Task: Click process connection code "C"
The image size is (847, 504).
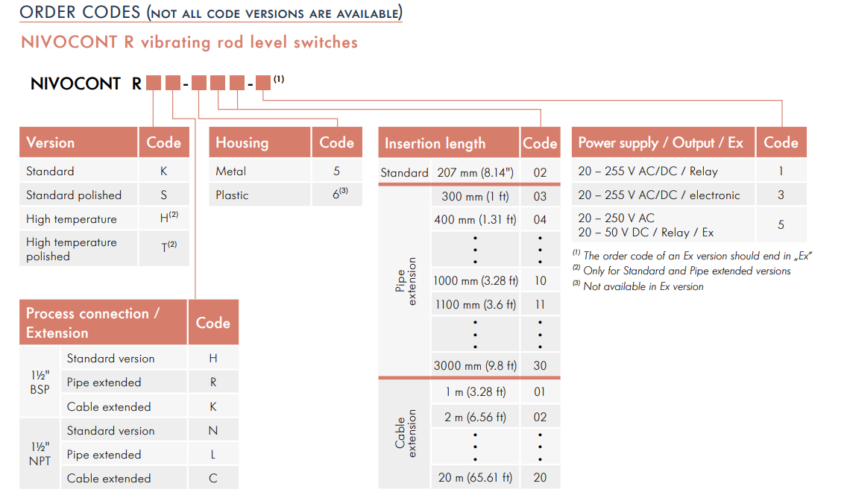Action: [213, 478]
